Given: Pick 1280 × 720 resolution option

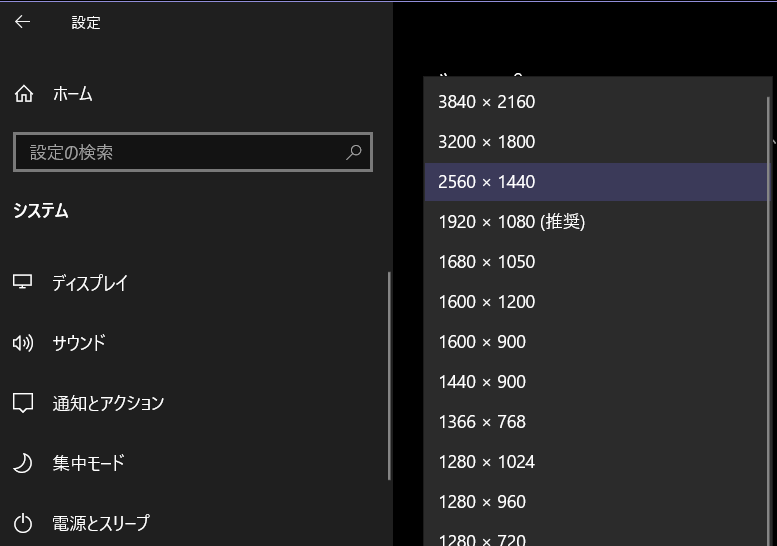Looking at the screenshot, I should [x=595, y=537].
